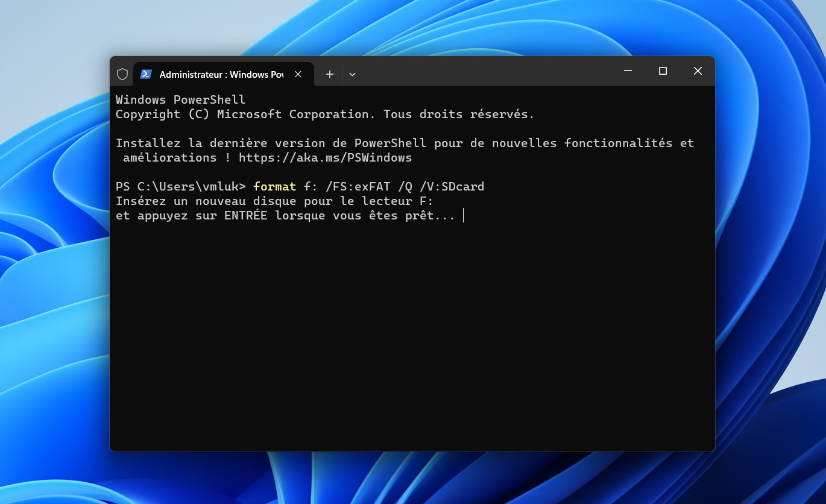Minimize the Terminal window
Image resolution: width=826 pixels, height=504 pixels.
[628, 71]
